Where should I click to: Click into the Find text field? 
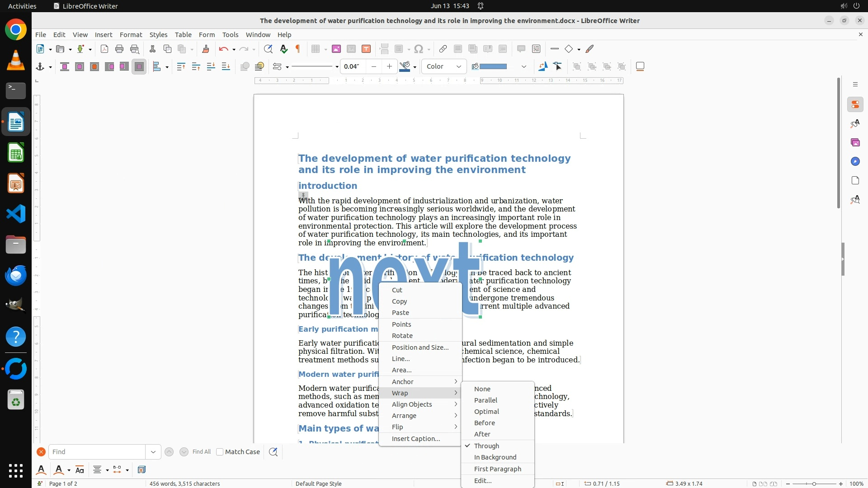point(97,452)
